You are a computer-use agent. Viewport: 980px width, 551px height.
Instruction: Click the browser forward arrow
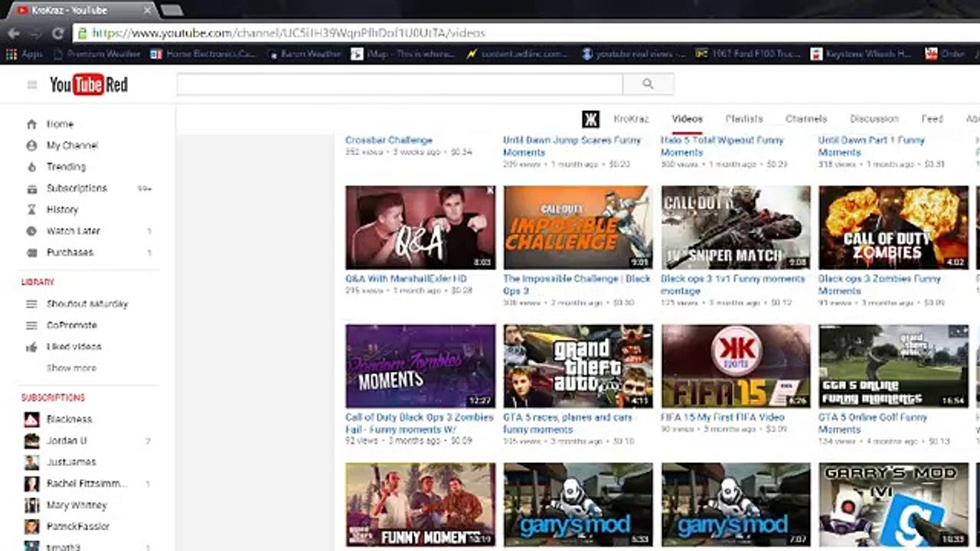tap(35, 33)
